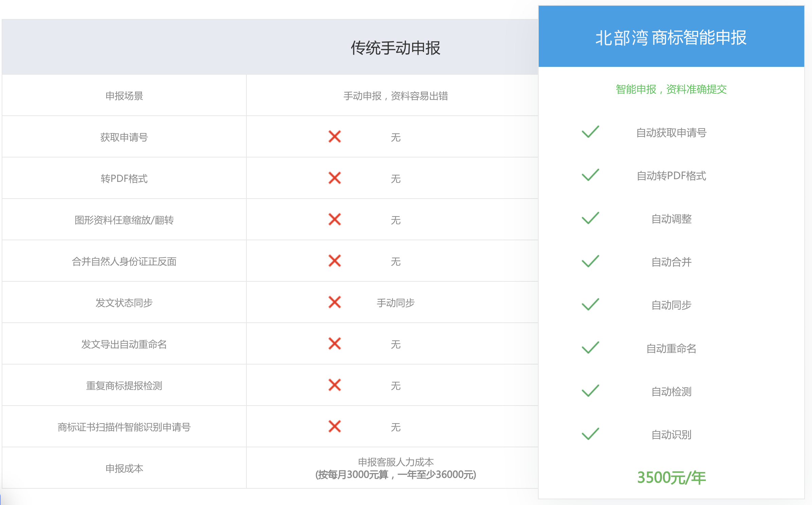Click red X icon in 转PDF格式 row
Screen dimensions: 812x505
pos(334,178)
